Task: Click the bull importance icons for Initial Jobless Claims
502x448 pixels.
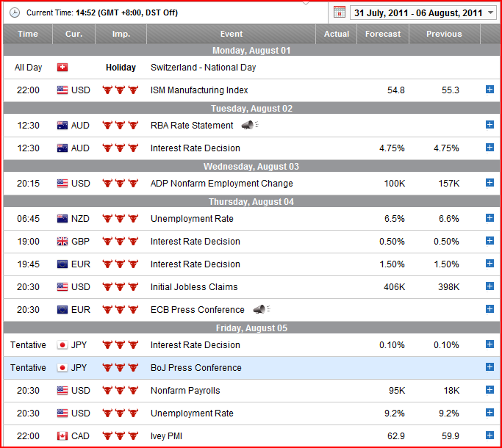Action: 121,286
